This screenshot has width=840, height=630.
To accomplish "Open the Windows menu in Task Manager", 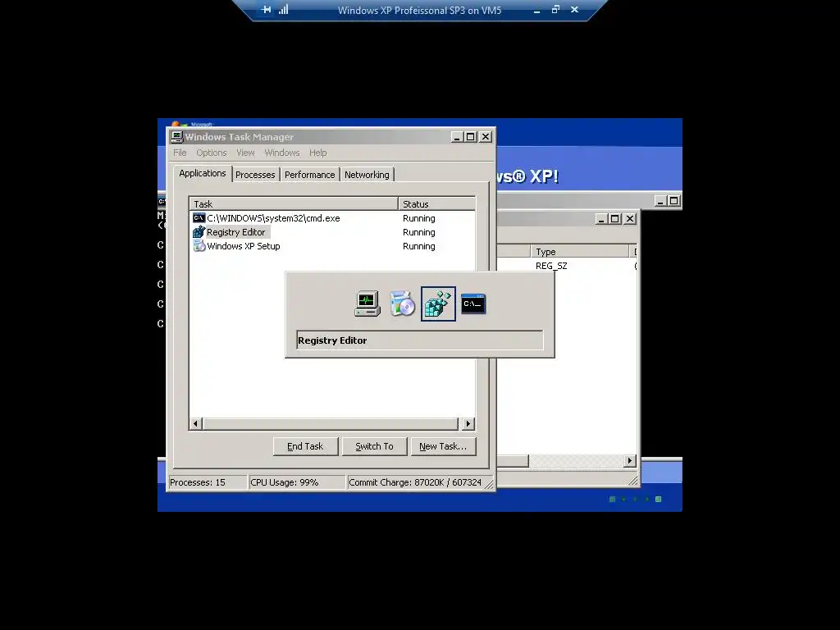I will [x=282, y=153].
